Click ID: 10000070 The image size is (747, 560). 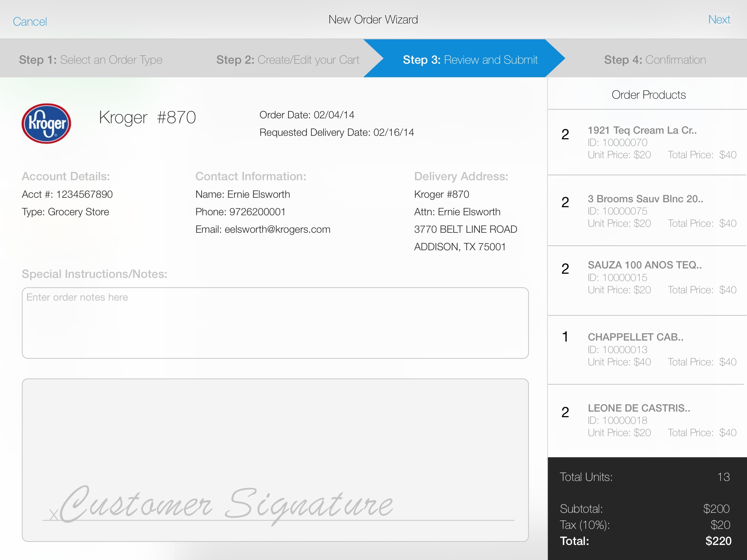(617, 142)
